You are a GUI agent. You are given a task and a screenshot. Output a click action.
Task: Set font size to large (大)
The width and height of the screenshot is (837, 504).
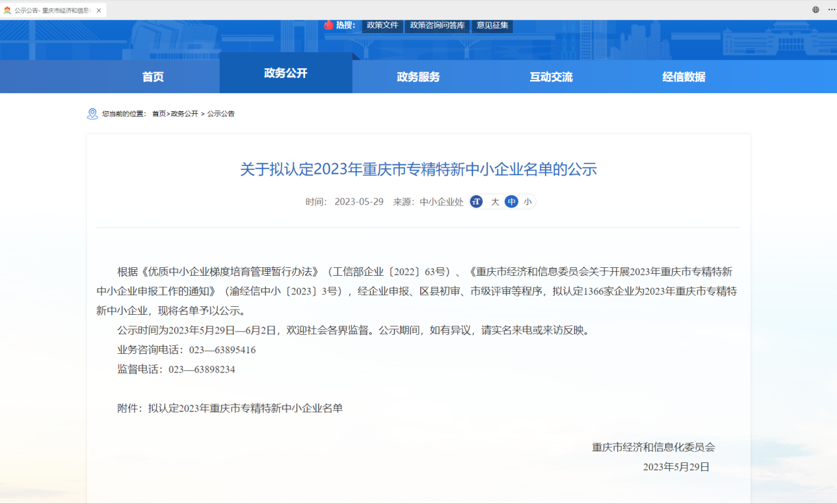(x=494, y=202)
